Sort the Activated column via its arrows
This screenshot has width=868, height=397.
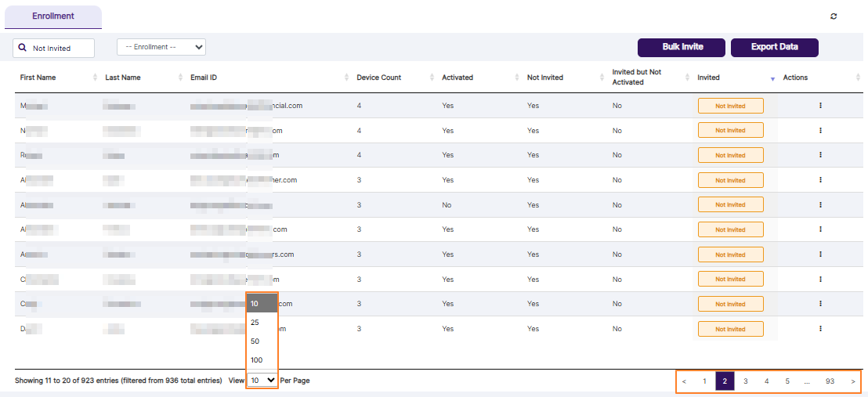[x=517, y=78]
